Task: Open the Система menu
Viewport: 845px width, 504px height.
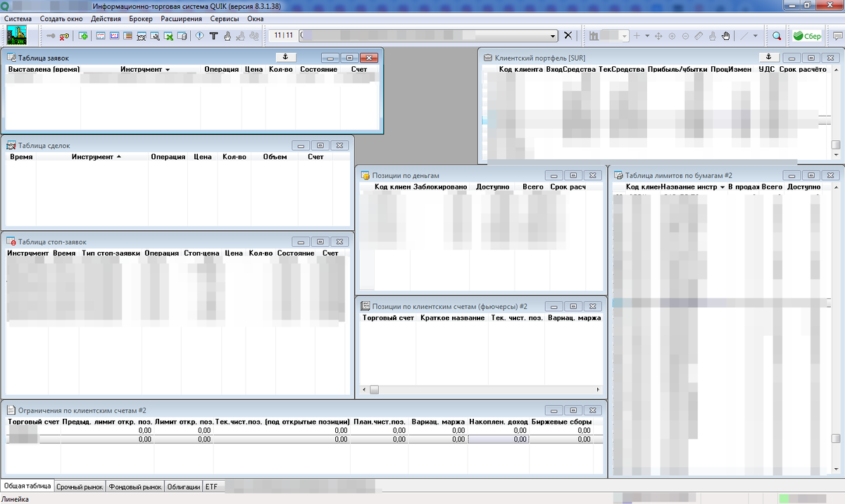Action: tap(18, 19)
